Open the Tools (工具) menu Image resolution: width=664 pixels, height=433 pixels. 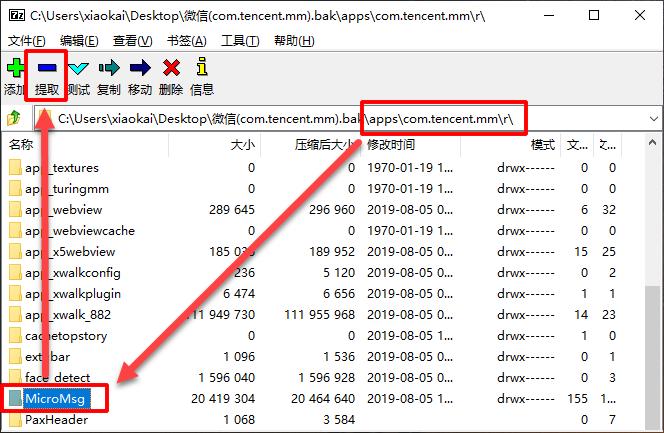click(240, 41)
